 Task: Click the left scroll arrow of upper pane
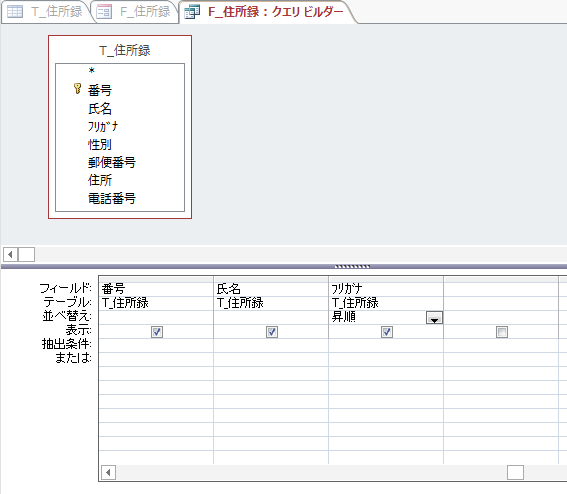tap(10, 254)
